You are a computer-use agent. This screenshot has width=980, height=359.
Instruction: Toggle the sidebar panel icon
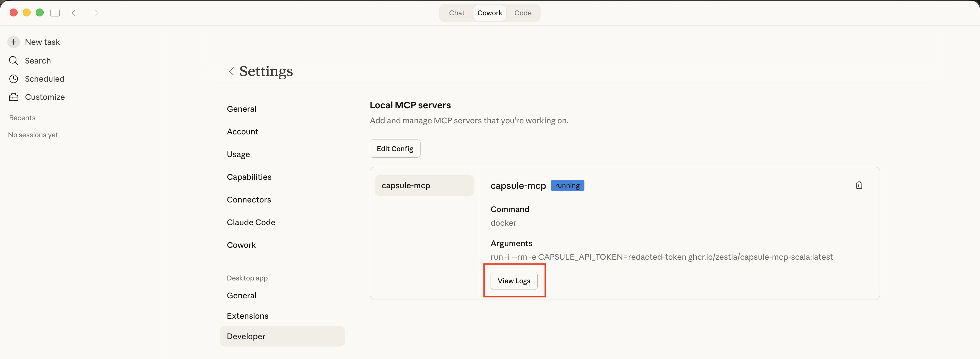pyautogui.click(x=55, y=13)
